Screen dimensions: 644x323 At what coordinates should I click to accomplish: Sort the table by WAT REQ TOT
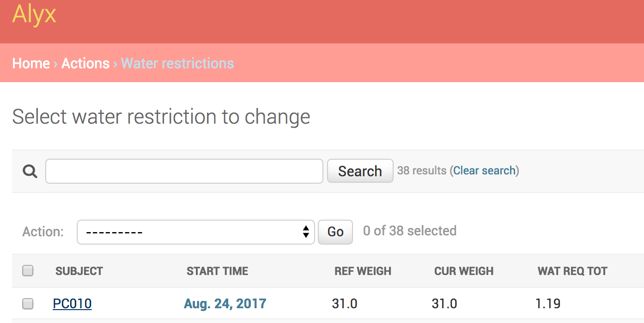point(572,271)
